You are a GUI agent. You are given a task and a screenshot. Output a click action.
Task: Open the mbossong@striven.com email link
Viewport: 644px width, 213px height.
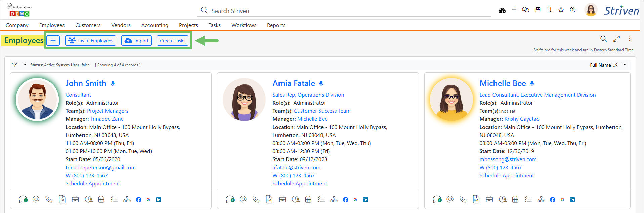click(x=508, y=159)
